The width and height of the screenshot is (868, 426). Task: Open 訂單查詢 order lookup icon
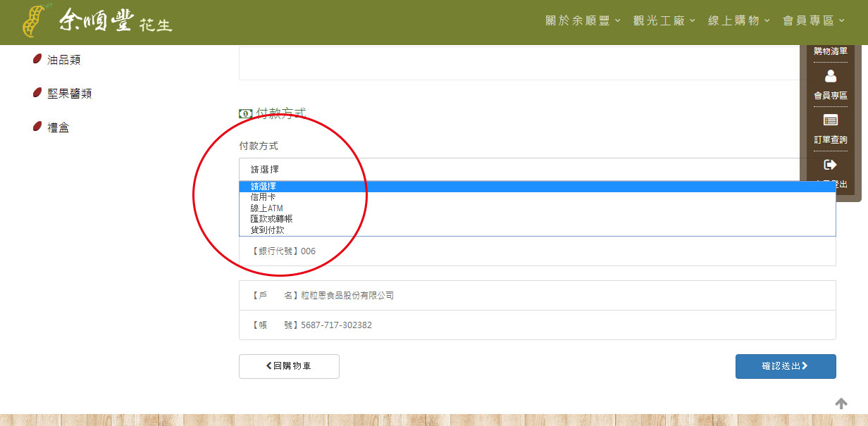pos(830,120)
